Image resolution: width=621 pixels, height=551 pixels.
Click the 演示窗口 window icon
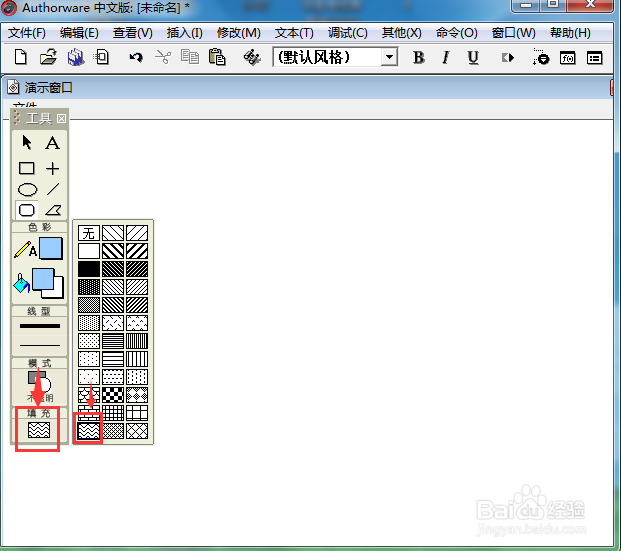click(x=13, y=87)
